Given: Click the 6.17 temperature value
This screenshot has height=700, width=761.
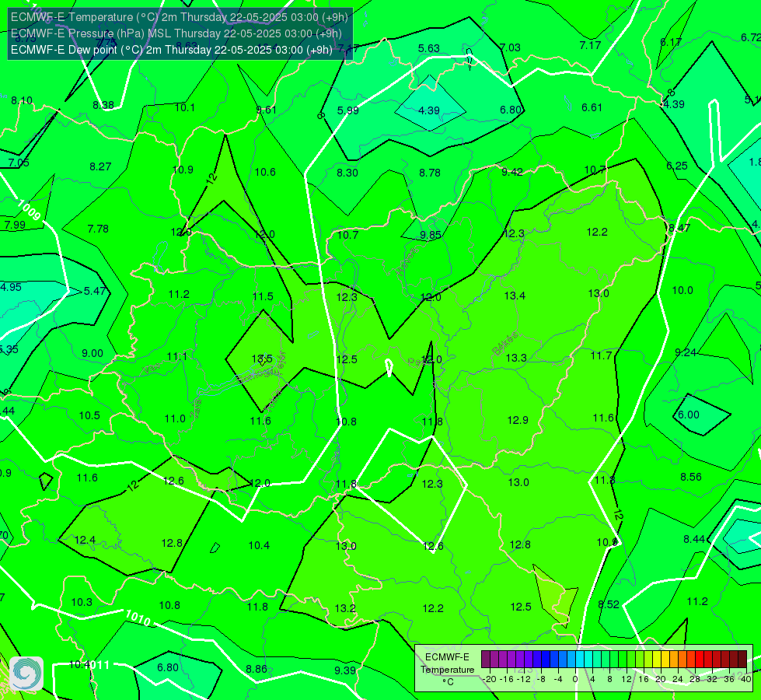Looking at the screenshot, I should (671, 43).
